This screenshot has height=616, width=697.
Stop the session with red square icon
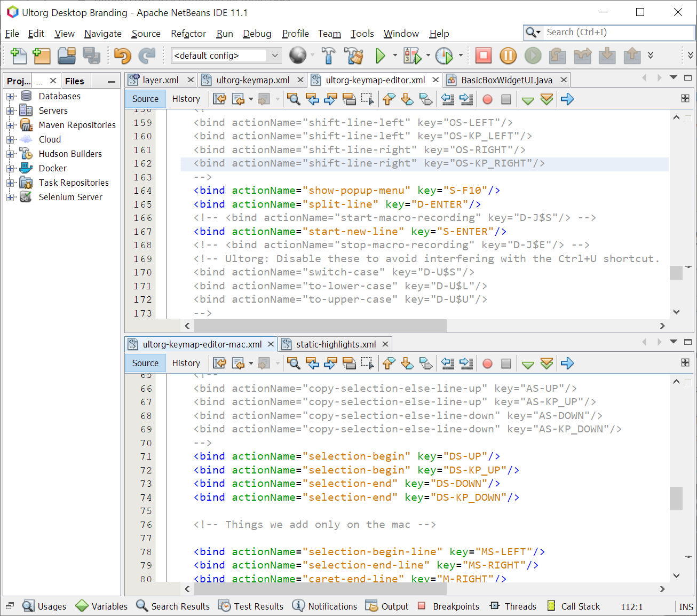point(484,55)
